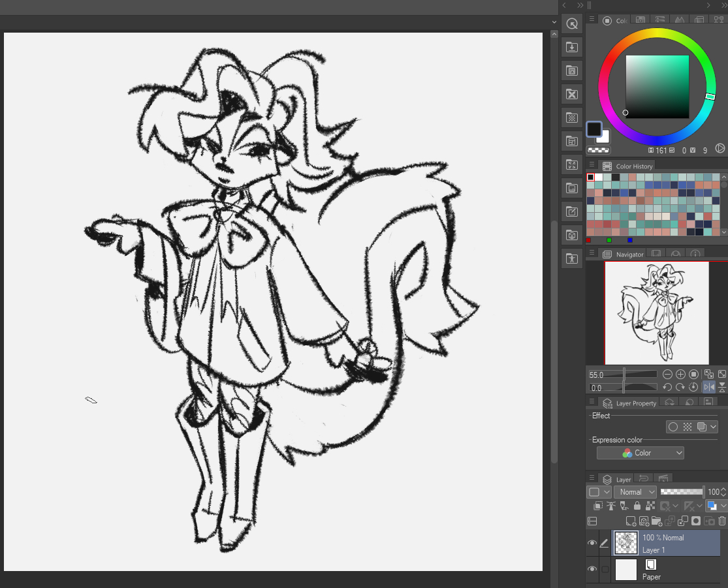Viewport: 728px width, 588px height.
Task: Delete layer using the trash icon
Action: click(x=722, y=521)
